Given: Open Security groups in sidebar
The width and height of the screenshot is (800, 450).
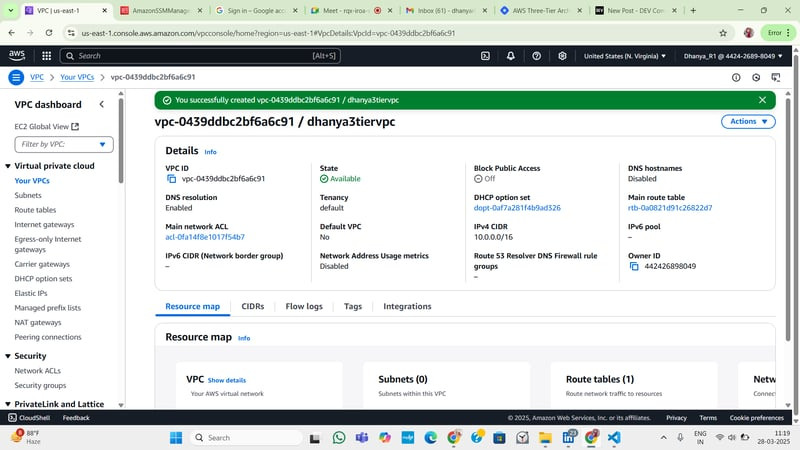Looking at the screenshot, I should point(40,385).
